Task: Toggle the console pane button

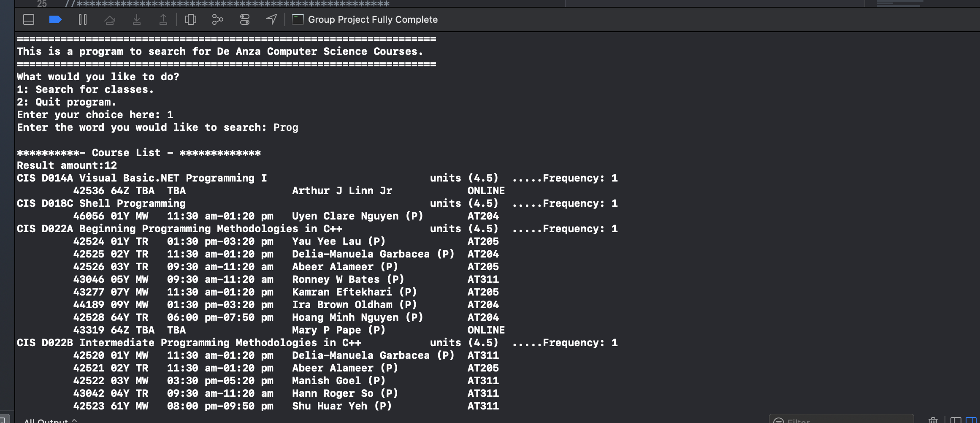Action: [x=971, y=420]
